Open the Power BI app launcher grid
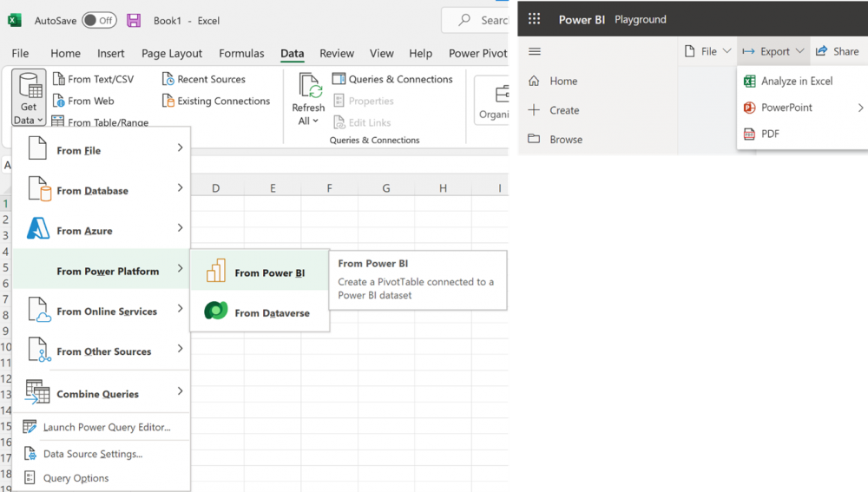Image resolution: width=868 pixels, height=492 pixels. pos(534,19)
